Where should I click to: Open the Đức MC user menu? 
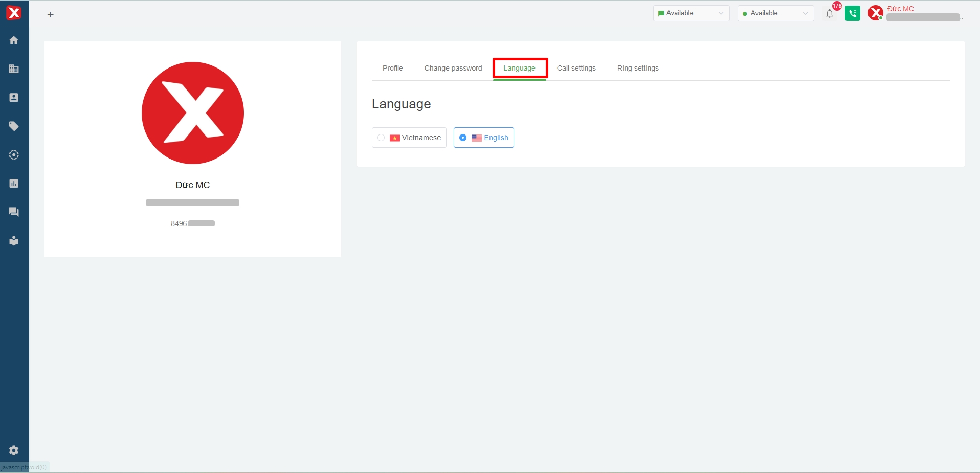coord(900,9)
